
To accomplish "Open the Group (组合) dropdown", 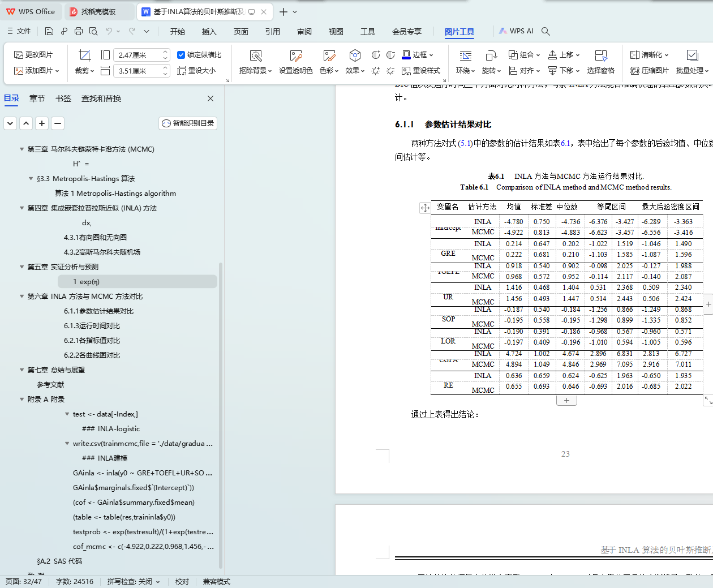I will [524, 55].
